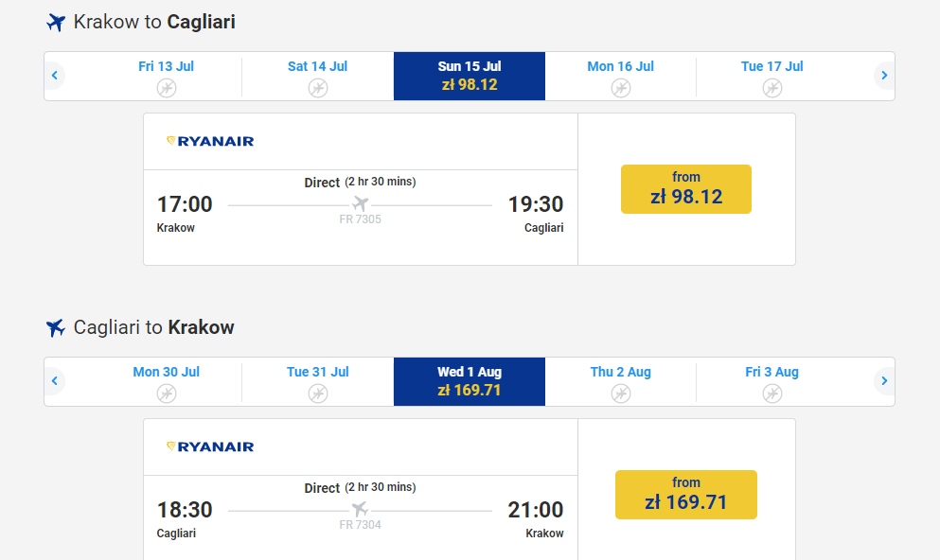The width and height of the screenshot is (940, 560).
Task: Show later return dates with the right arrow
Action: coord(884,381)
